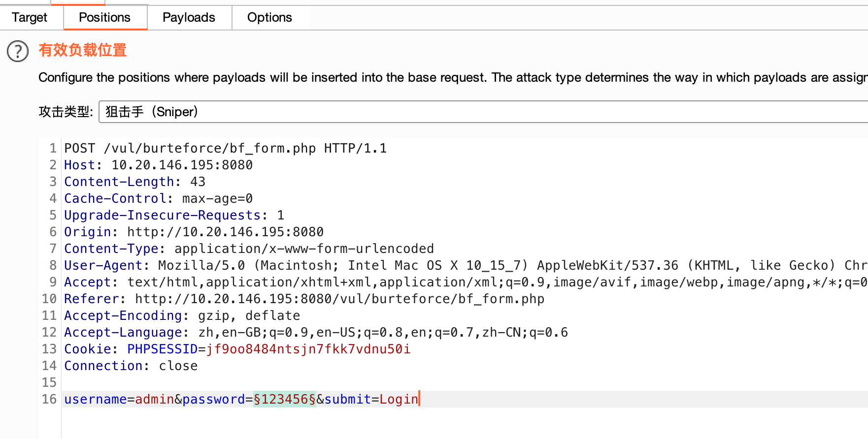The height and width of the screenshot is (439, 868).
Task: Click the username=admin parameter
Action: click(119, 399)
